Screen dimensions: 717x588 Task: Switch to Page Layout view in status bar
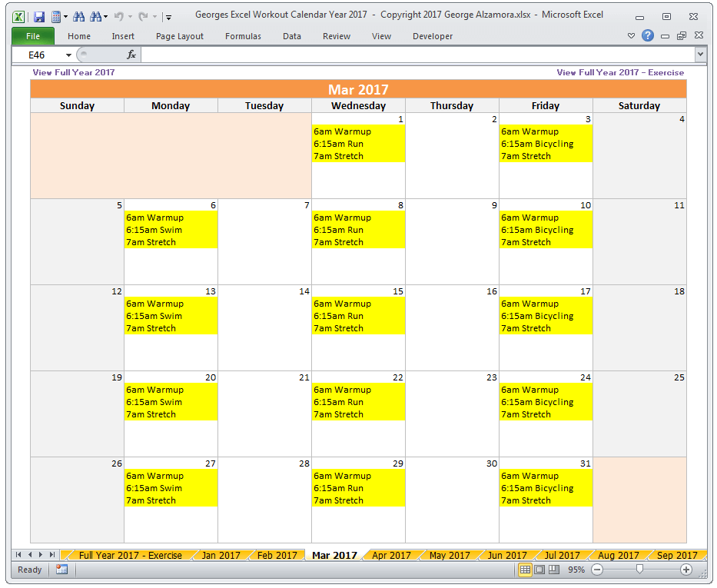click(539, 570)
